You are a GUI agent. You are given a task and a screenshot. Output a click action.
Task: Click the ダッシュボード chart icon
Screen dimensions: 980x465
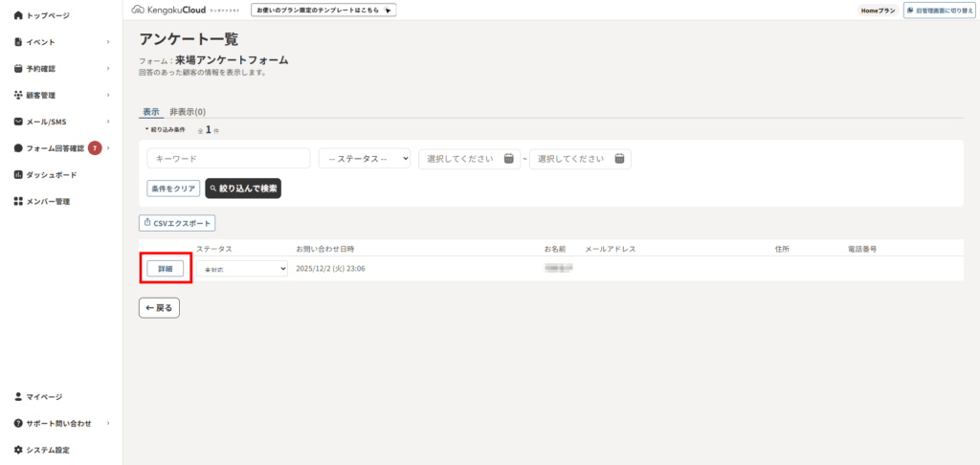[18, 175]
